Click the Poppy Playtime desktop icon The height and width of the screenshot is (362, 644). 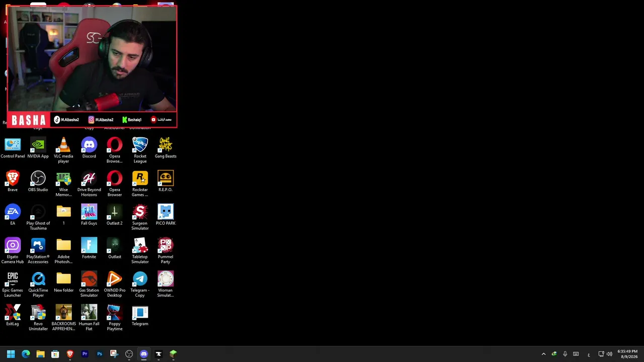click(115, 318)
